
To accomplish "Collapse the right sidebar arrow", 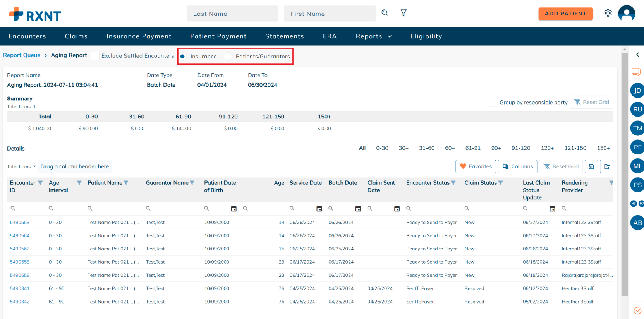I will tap(637, 55).
